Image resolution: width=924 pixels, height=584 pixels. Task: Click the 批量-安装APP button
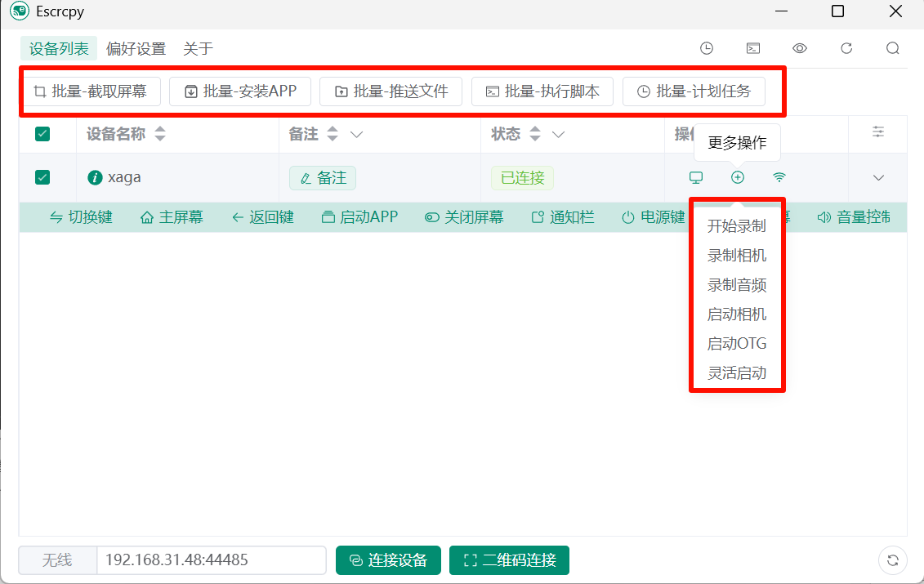tap(240, 91)
